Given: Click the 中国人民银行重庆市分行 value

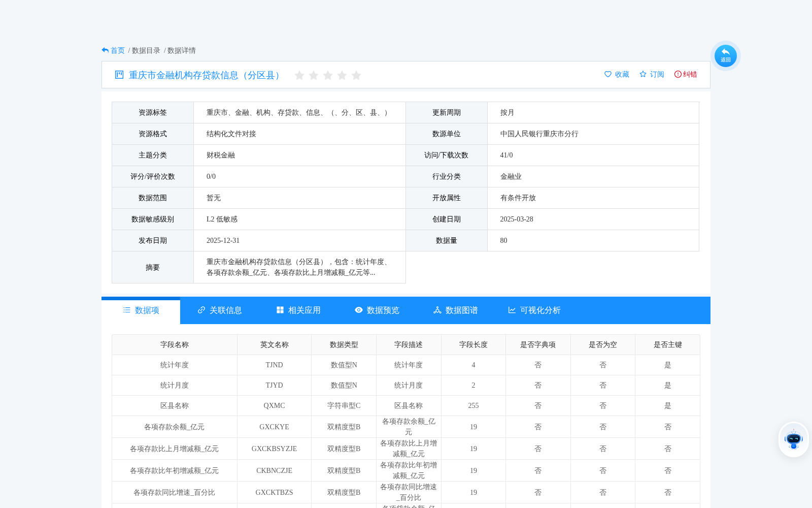Looking at the screenshot, I should 539,134.
